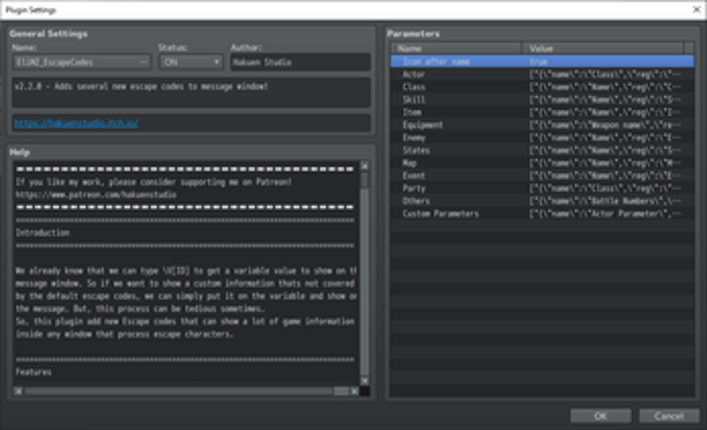Click the Help scroll down arrow
The width and height of the screenshot is (707, 430).
pos(364,381)
